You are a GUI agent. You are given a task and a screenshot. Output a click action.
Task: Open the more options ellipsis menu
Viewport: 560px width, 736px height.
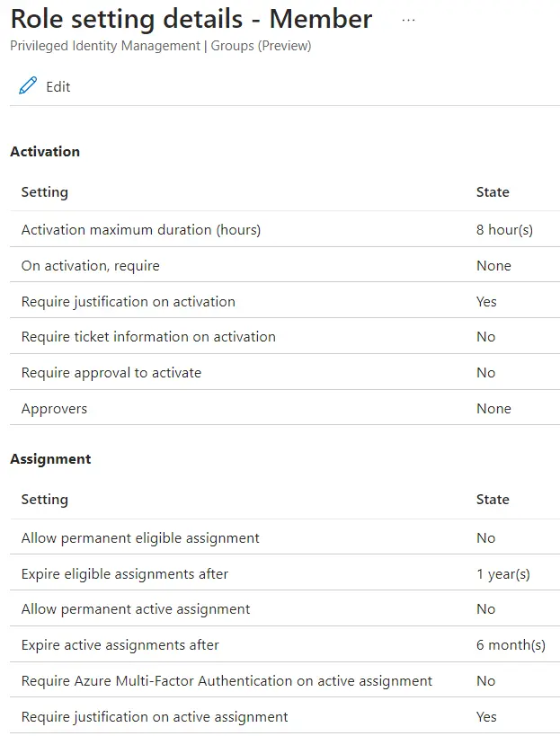click(x=409, y=20)
